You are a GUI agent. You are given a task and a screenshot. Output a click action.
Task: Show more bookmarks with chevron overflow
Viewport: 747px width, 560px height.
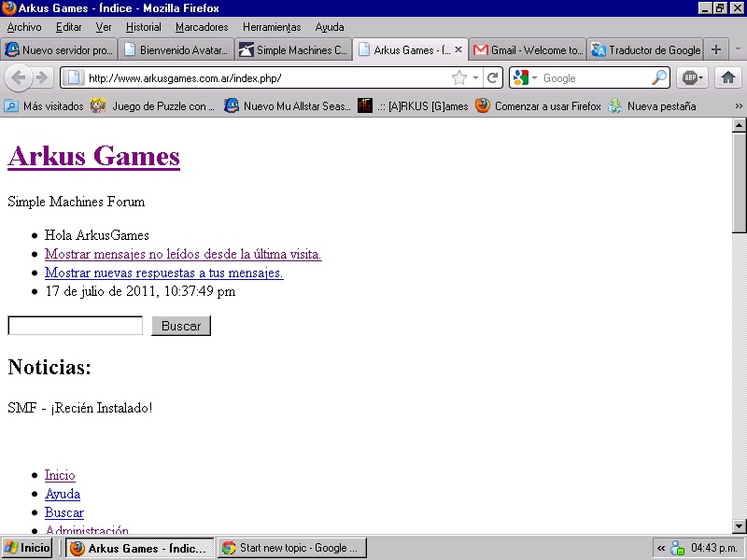coord(739,106)
